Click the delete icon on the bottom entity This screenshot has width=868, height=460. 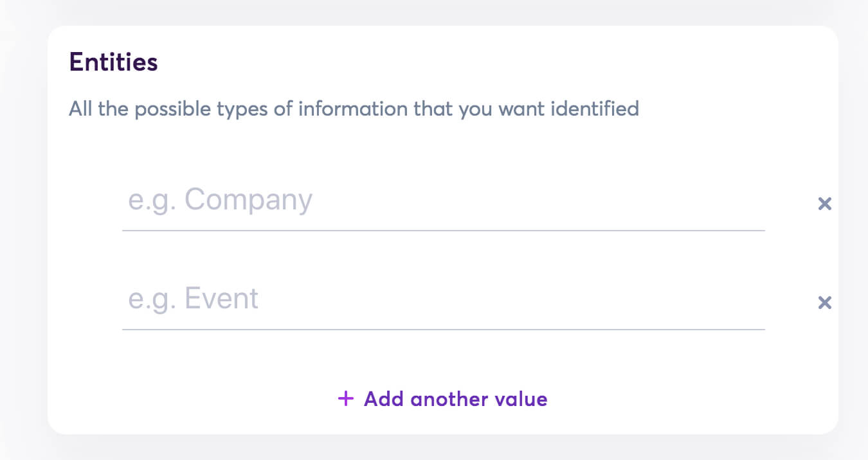(x=825, y=302)
